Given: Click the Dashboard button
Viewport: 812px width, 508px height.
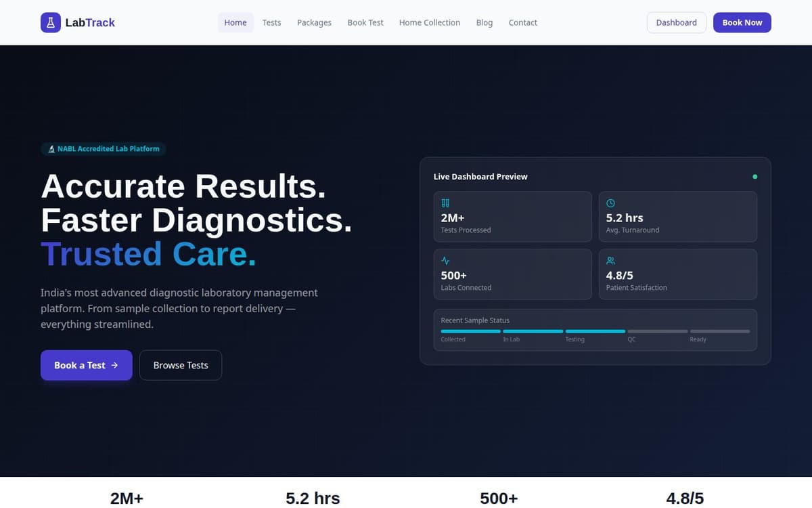Looking at the screenshot, I should pos(677,22).
